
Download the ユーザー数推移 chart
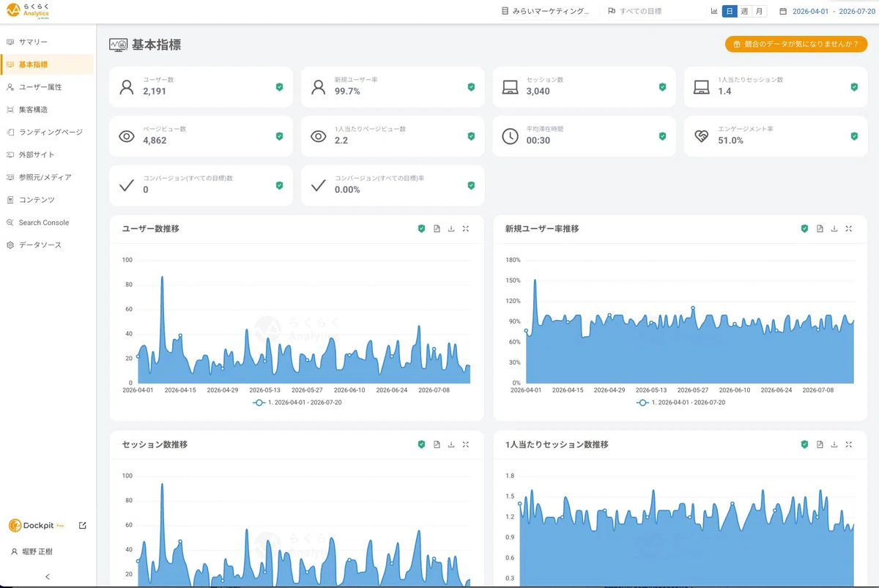tap(451, 228)
